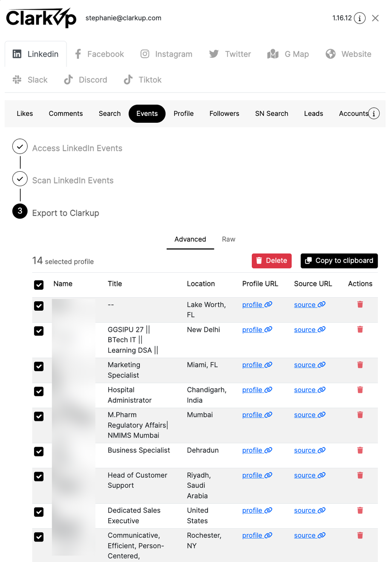Open profile link for Rochester, NY row
Image resolution: width=392 pixels, height=562 pixels.
257,536
